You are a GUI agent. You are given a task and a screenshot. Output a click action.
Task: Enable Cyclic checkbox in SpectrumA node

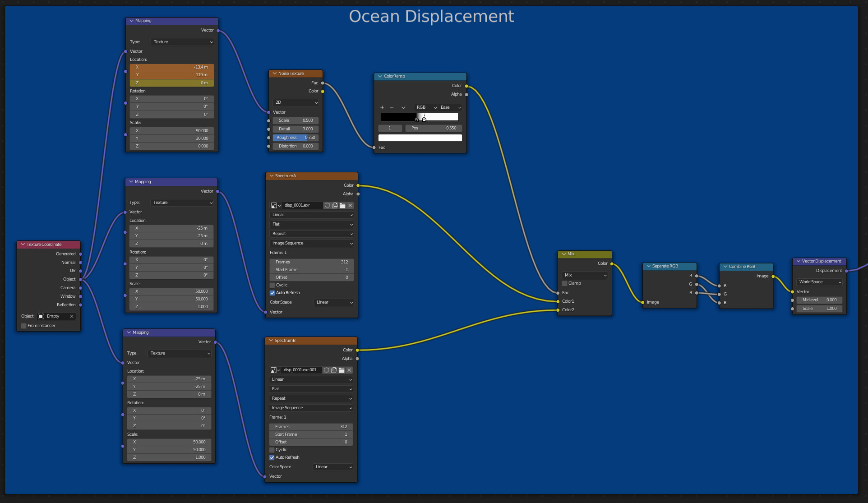272,285
